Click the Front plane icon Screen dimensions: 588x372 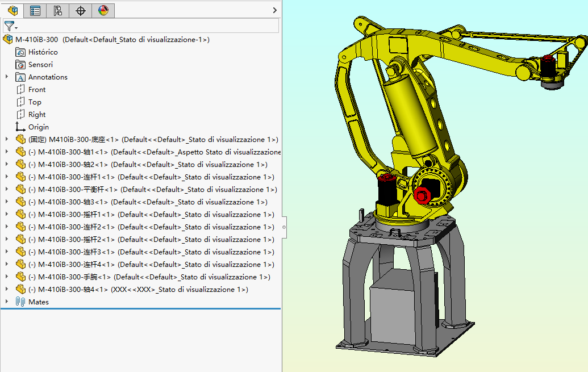20,90
